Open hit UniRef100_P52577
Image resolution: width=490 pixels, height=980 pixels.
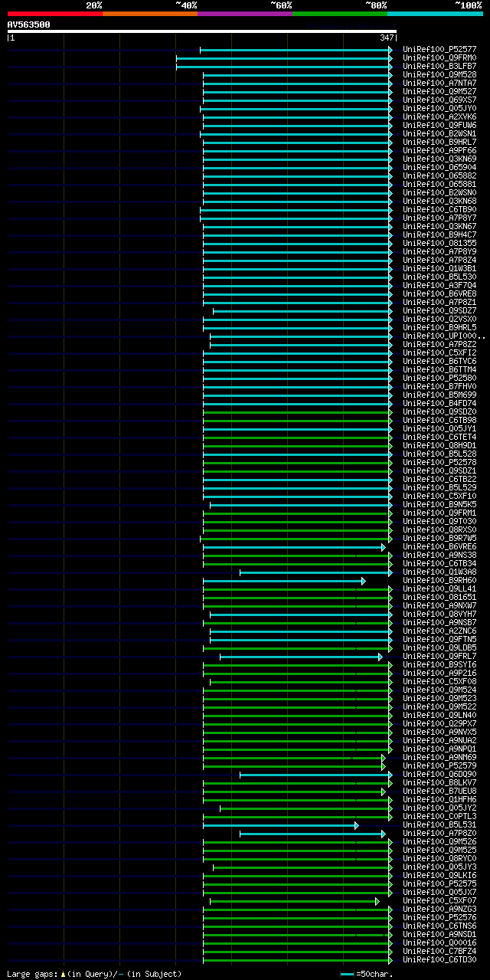tap(440, 50)
